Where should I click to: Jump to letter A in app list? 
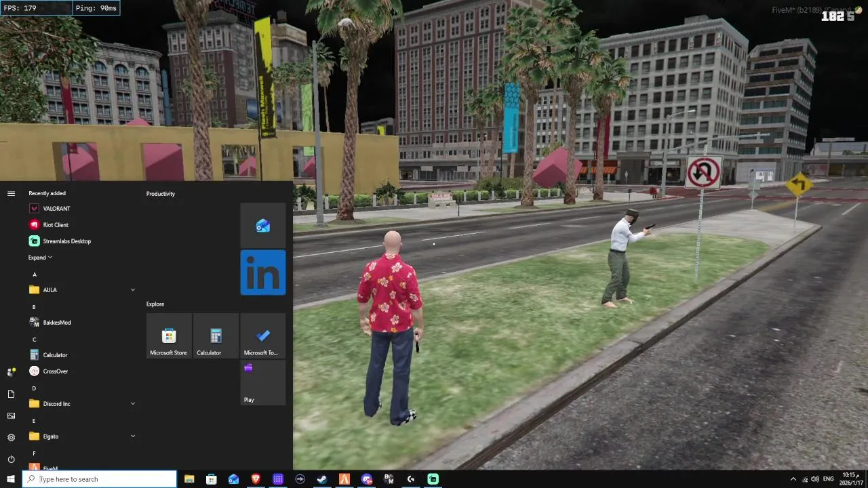(35, 274)
